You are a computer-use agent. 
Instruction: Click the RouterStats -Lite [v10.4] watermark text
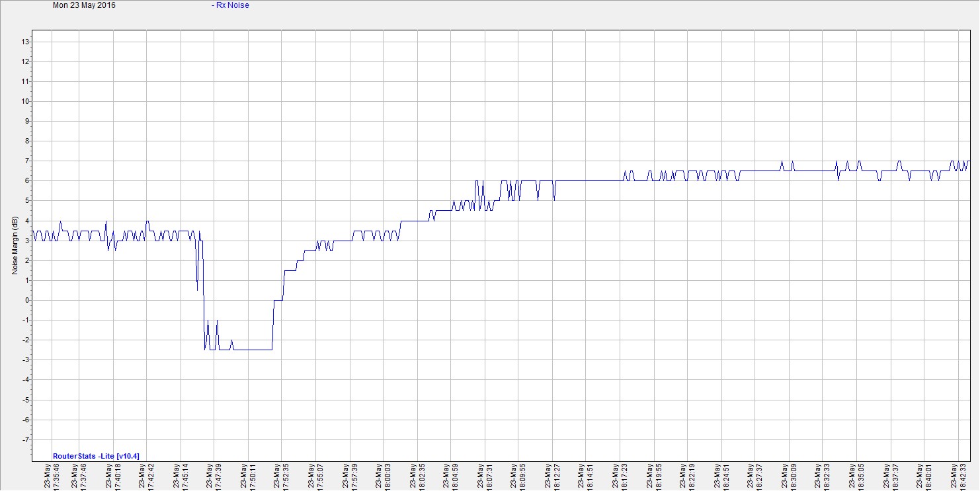point(96,455)
